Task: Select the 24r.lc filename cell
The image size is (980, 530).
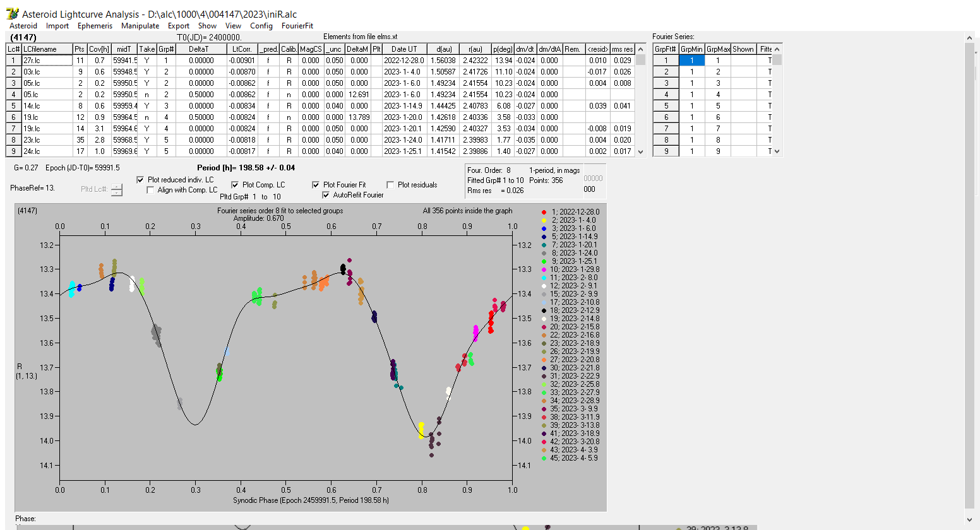Action: [47, 151]
